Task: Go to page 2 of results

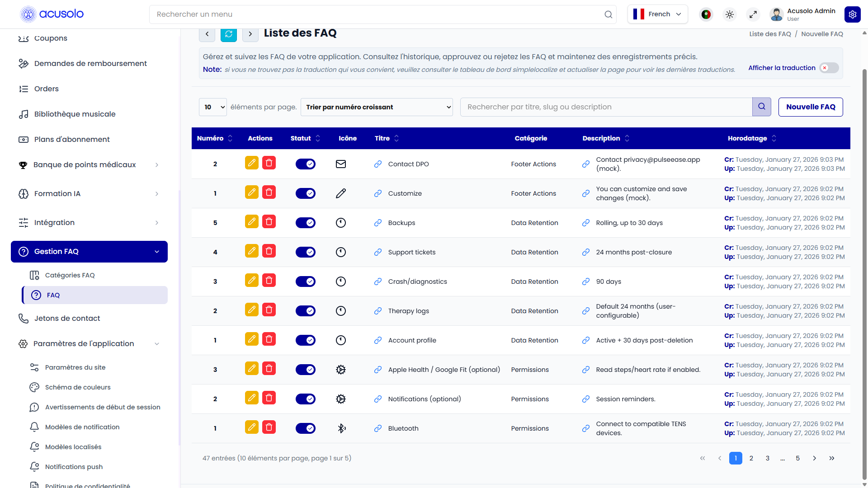Action: tap(751, 458)
